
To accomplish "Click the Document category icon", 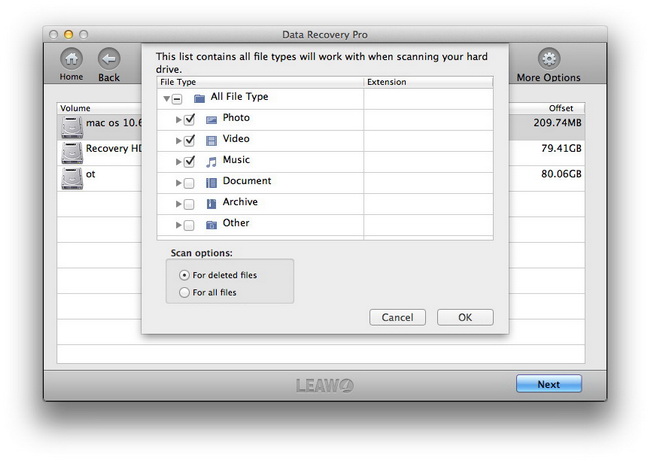I will 211,183.
